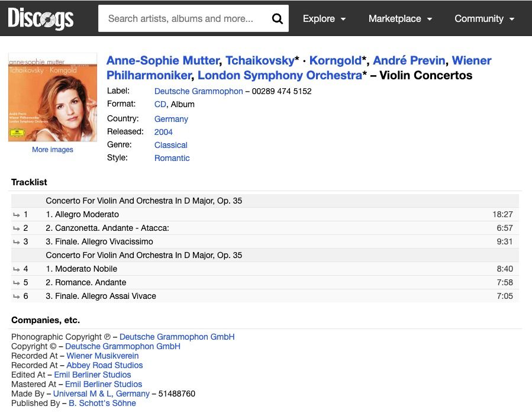The height and width of the screenshot is (419, 532).
Task: Open More images
Action: [52, 149]
